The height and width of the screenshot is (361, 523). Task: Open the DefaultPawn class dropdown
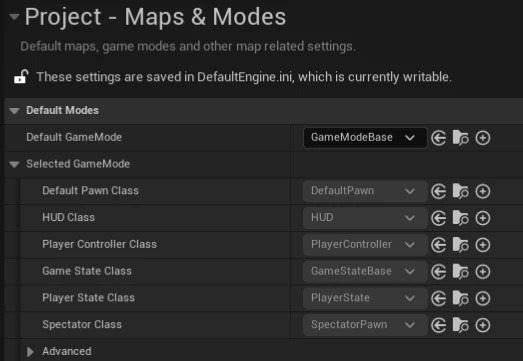365,191
